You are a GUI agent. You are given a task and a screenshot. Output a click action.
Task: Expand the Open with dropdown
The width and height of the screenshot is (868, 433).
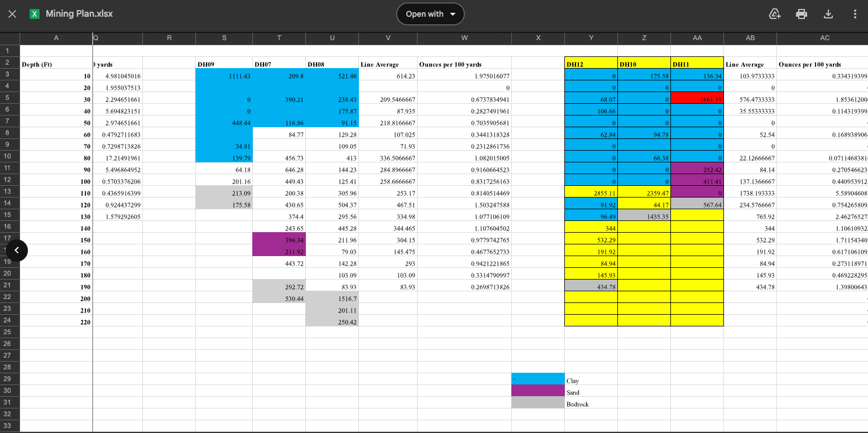point(430,14)
